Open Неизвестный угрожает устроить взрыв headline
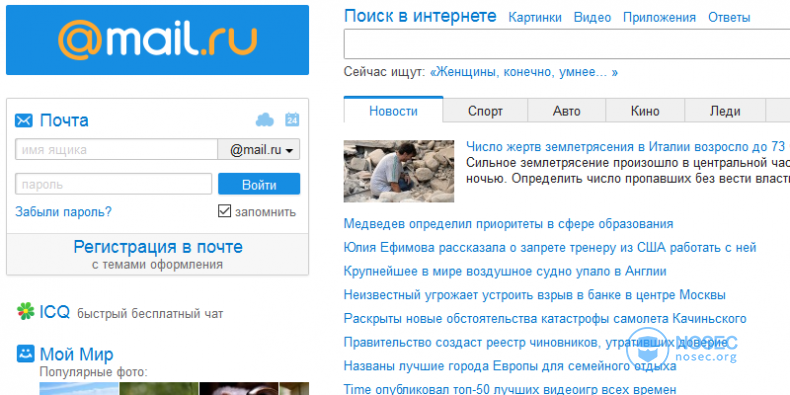The width and height of the screenshot is (790, 395). [535, 295]
